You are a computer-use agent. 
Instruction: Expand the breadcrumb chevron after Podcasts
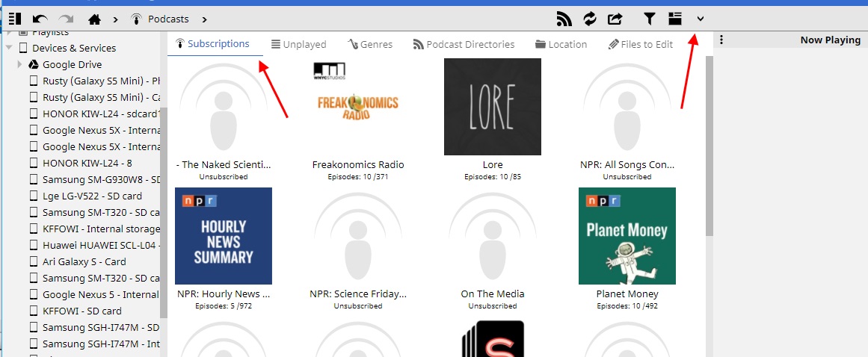205,19
